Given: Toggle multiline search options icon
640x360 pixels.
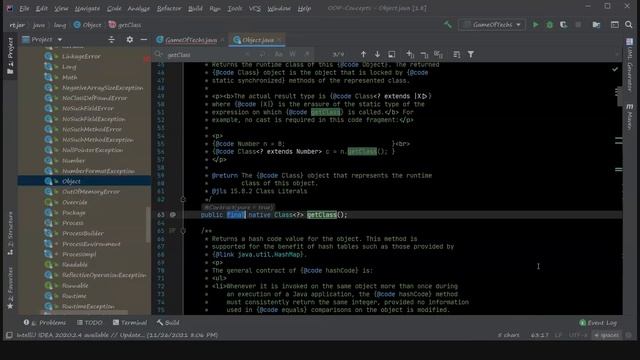Looking at the screenshot, I should point(456,54).
